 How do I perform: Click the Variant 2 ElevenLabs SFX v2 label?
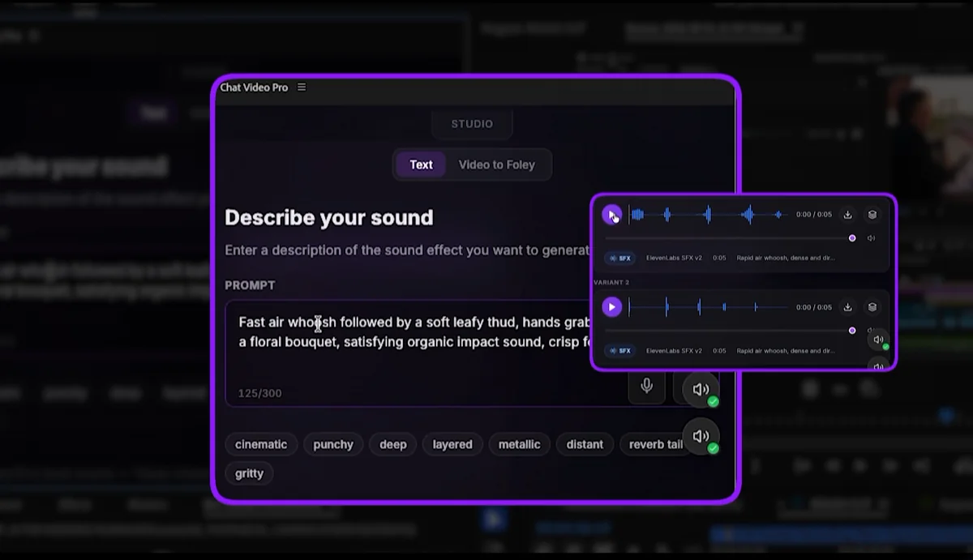coord(674,351)
